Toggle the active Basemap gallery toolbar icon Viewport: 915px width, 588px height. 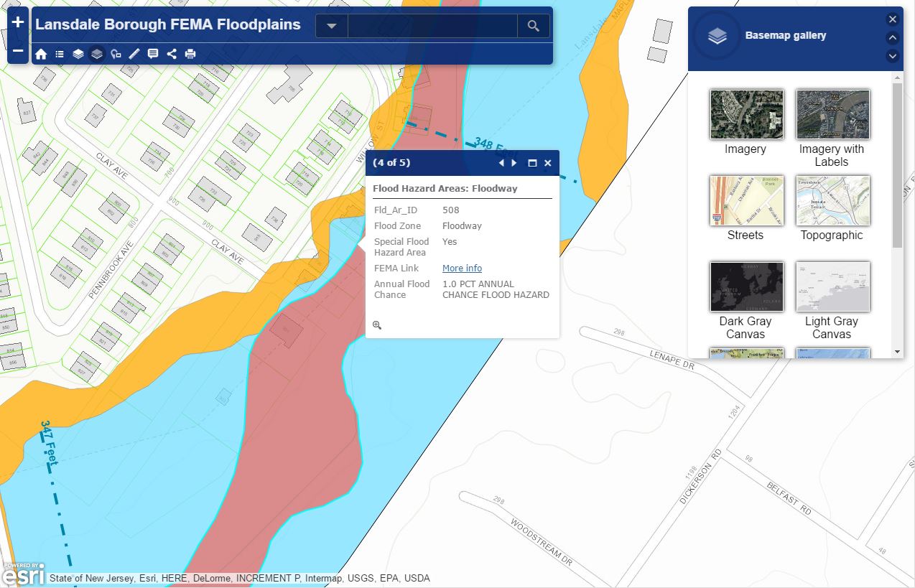97,54
